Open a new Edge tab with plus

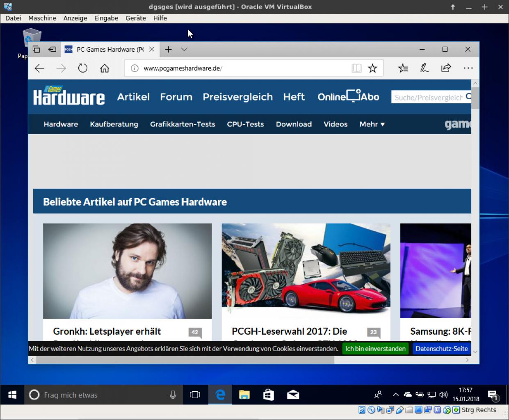pos(168,49)
